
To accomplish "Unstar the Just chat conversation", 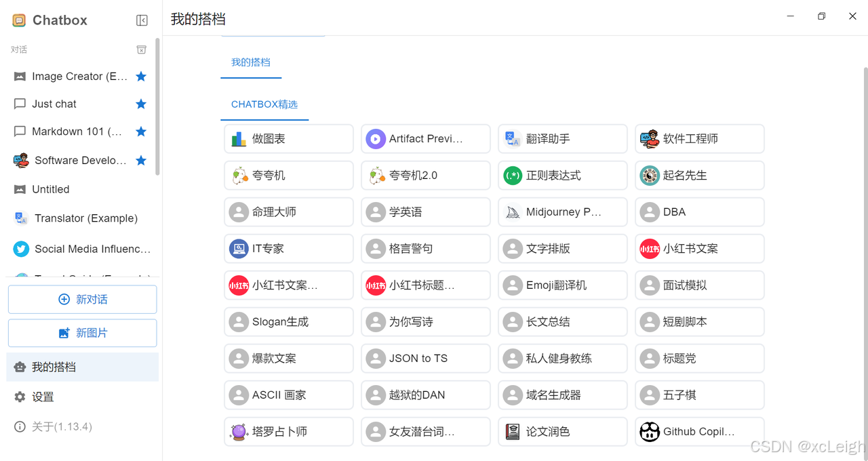I will 141,104.
